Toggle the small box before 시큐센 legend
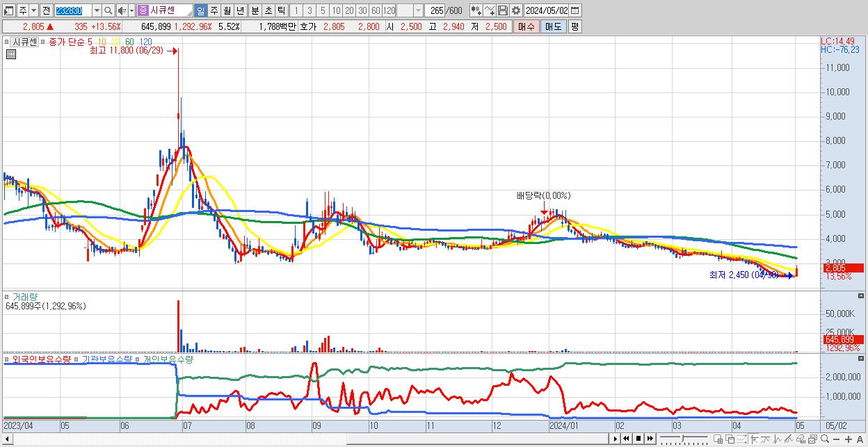This screenshot has height=447, width=868. click(x=8, y=42)
